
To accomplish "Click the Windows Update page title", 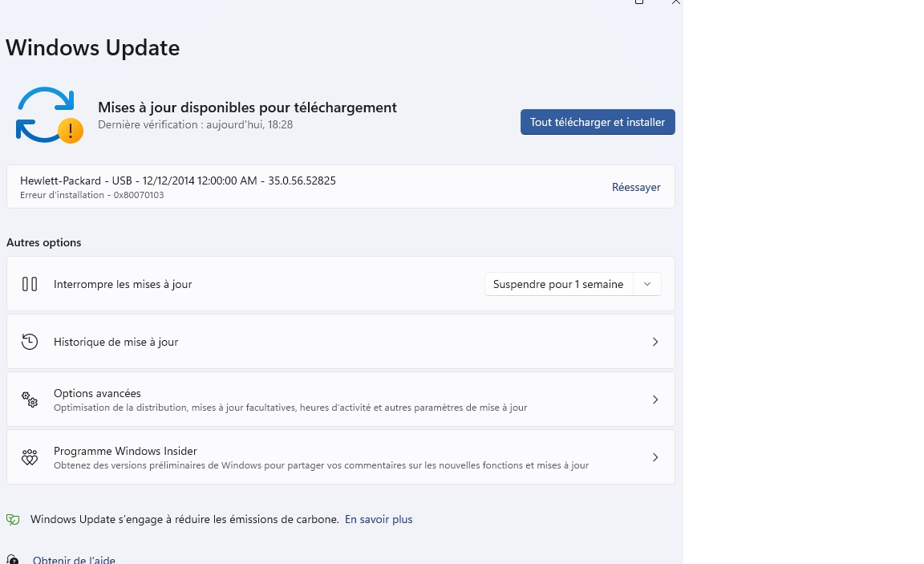I will pos(92,48).
